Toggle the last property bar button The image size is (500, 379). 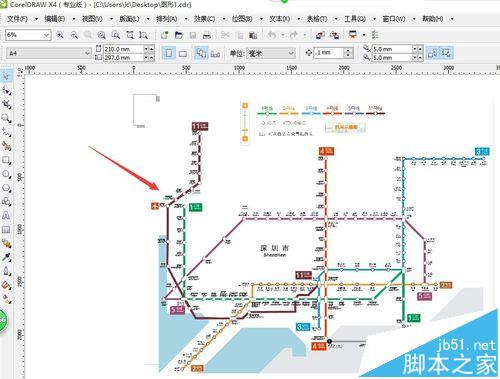click(446, 53)
